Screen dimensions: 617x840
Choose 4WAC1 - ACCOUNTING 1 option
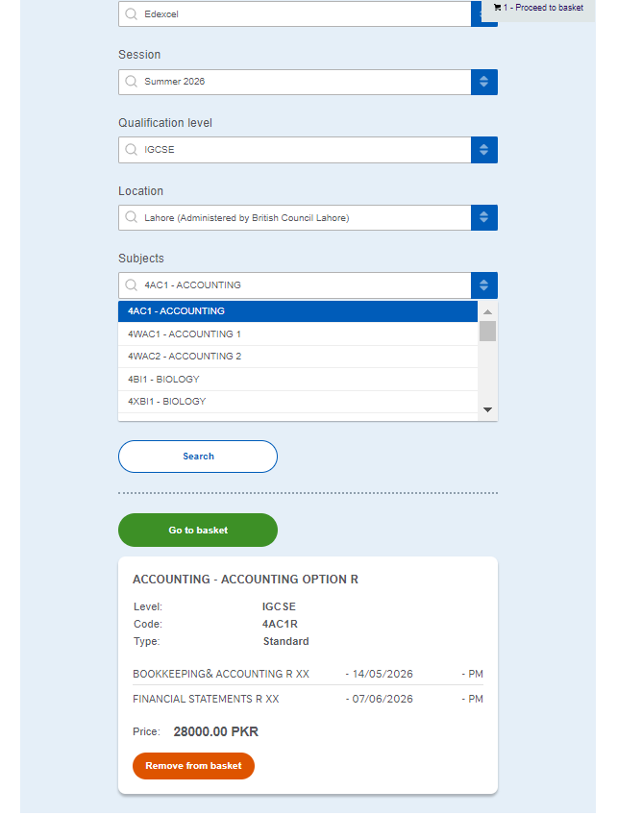coord(297,334)
